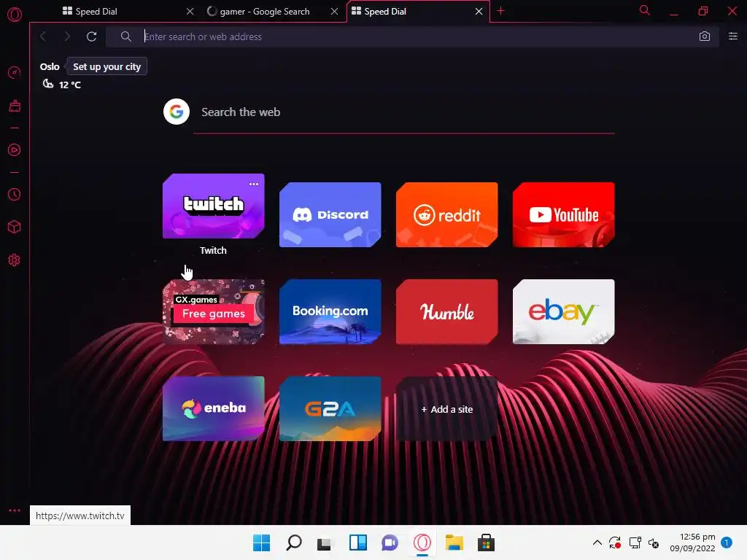Screen dimensions: 747x560
Task: Click the sidebar three-dots setup icon
Action: [x=15, y=510]
